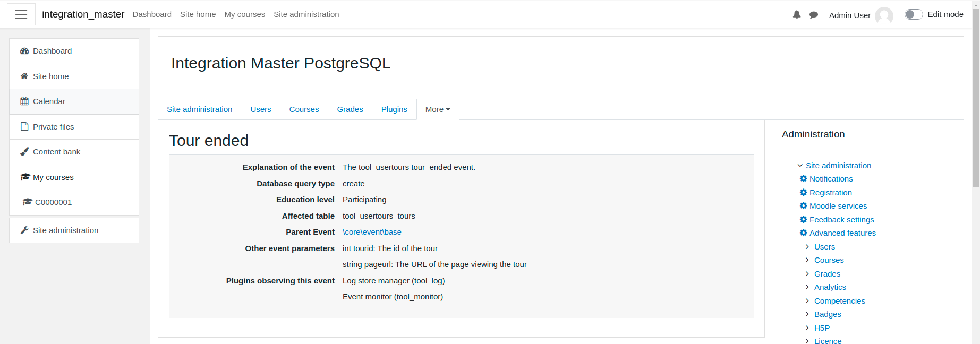Screen dimensions: 980x344
Task: Open the hamburger side drawer menu
Action: pyautogui.click(x=21, y=14)
